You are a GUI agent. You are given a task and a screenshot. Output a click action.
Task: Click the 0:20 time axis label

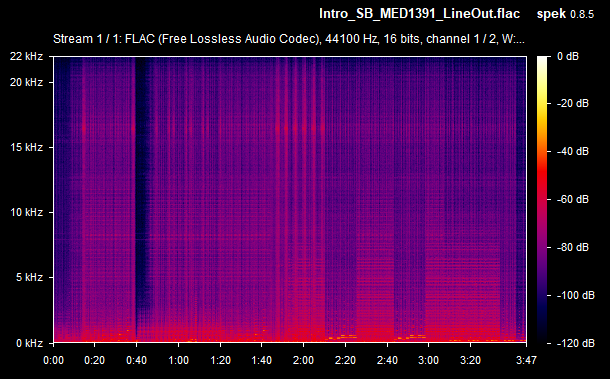pos(95,360)
